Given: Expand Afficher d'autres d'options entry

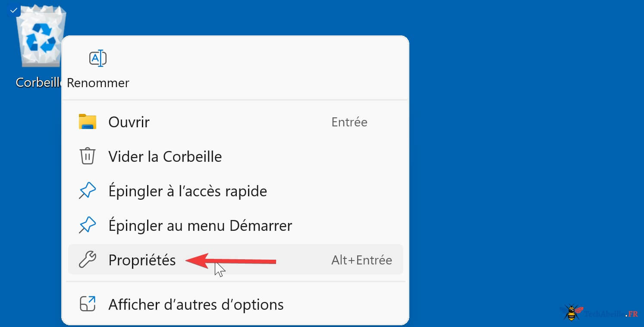Looking at the screenshot, I should pos(236,304).
